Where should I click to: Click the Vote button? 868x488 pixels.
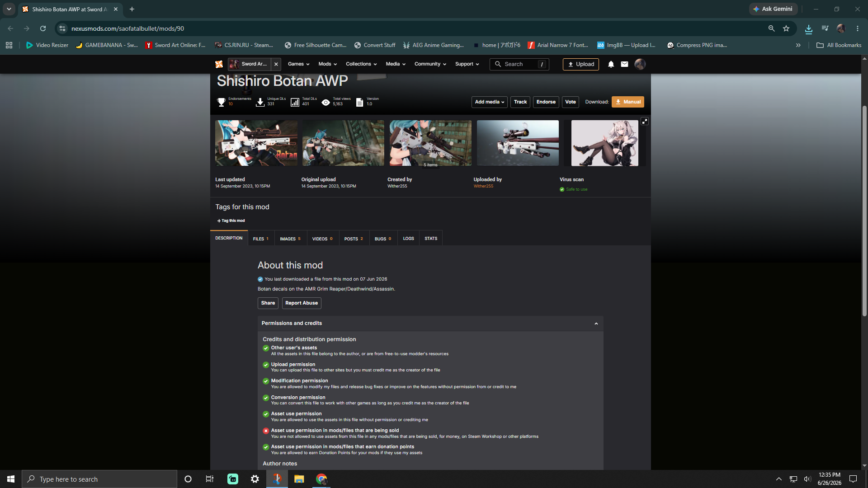(x=571, y=102)
